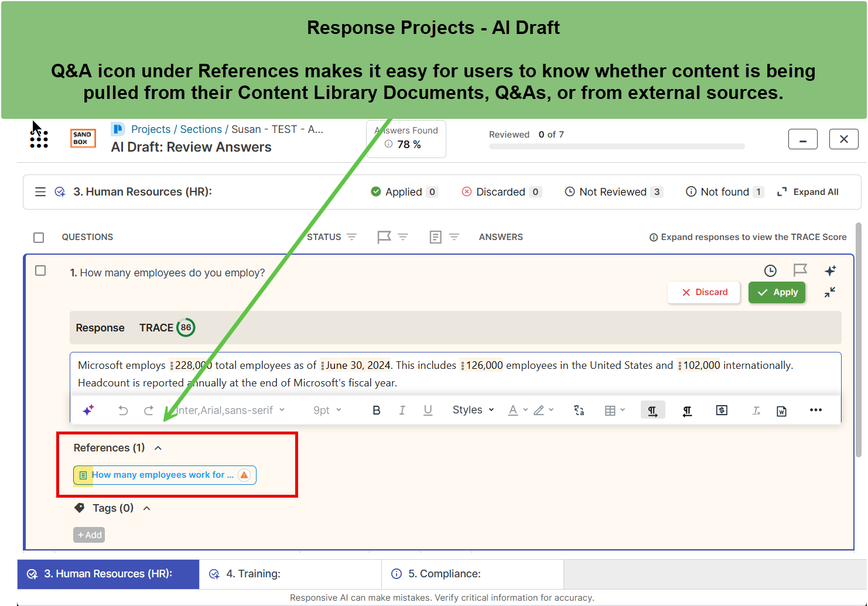Clear formatting from selected text
Screen dimensions: 868x606
tap(756, 410)
